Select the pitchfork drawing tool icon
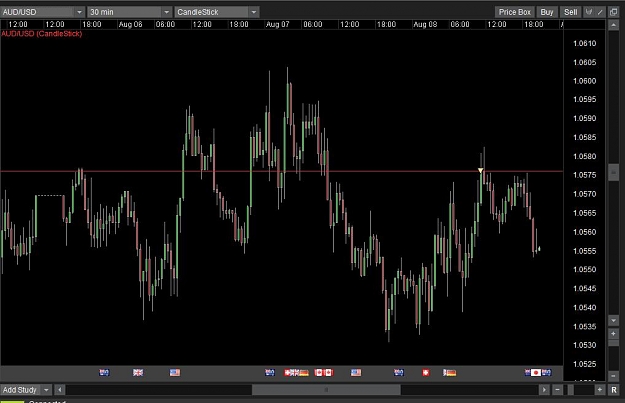 tap(589, 12)
